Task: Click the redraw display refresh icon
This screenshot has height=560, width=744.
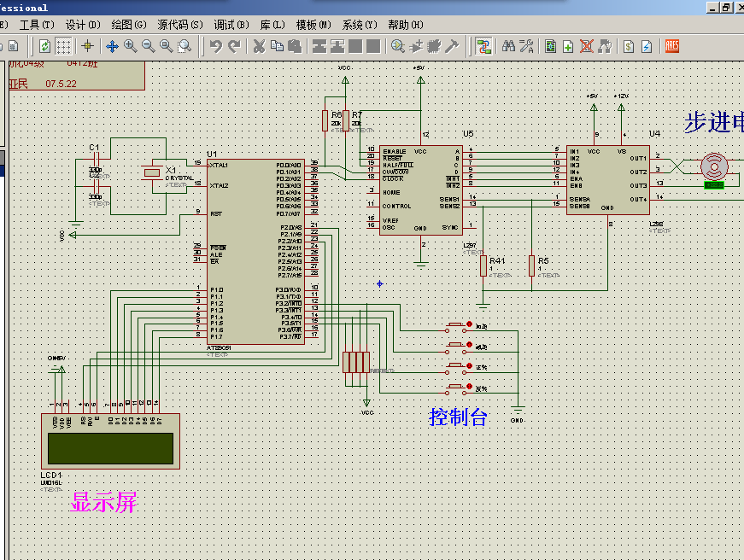Action: [x=44, y=46]
